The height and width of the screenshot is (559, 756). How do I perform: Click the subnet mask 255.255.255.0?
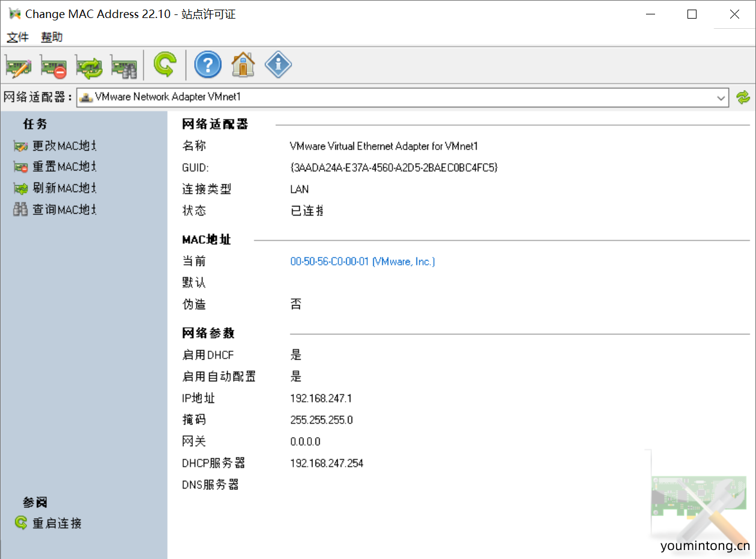click(322, 420)
